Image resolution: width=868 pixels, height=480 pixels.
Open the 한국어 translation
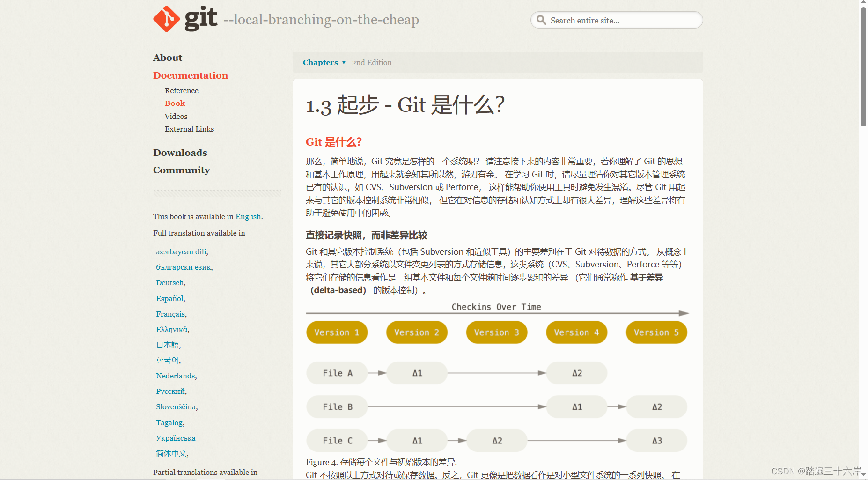click(168, 360)
